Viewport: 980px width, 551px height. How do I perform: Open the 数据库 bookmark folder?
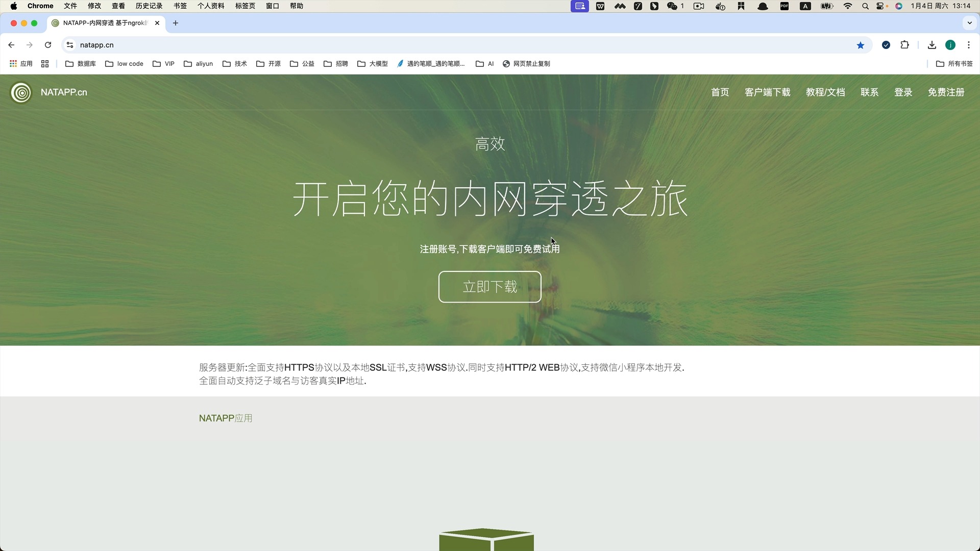pyautogui.click(x=81, y=64)
